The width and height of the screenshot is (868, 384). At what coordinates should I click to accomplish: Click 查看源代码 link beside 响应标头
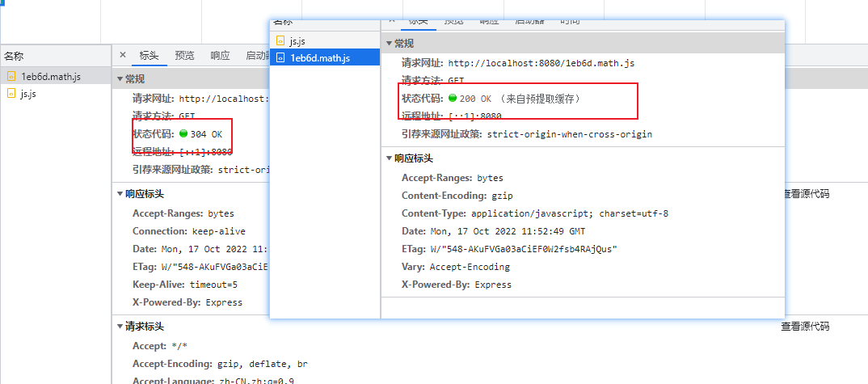coord(805,194)
